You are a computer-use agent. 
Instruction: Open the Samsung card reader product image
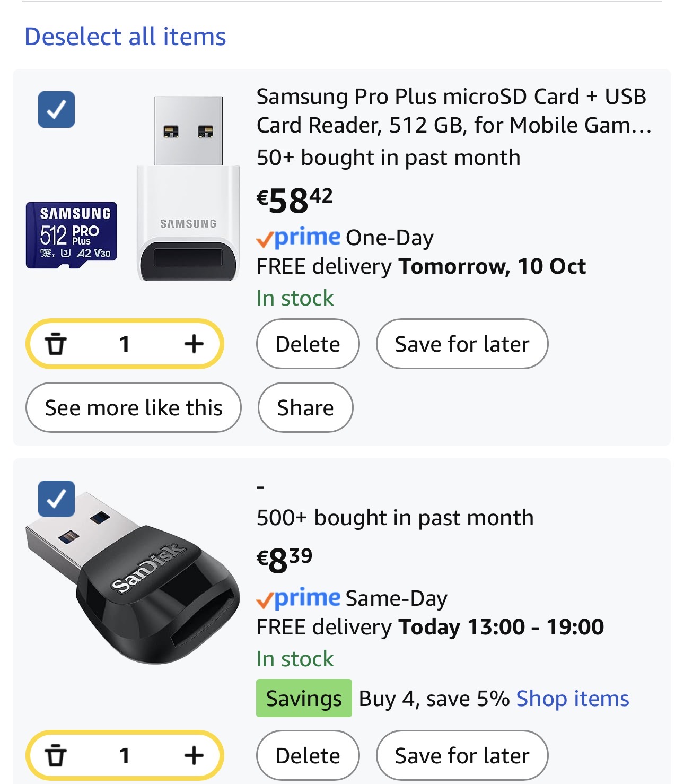(188, 188)
